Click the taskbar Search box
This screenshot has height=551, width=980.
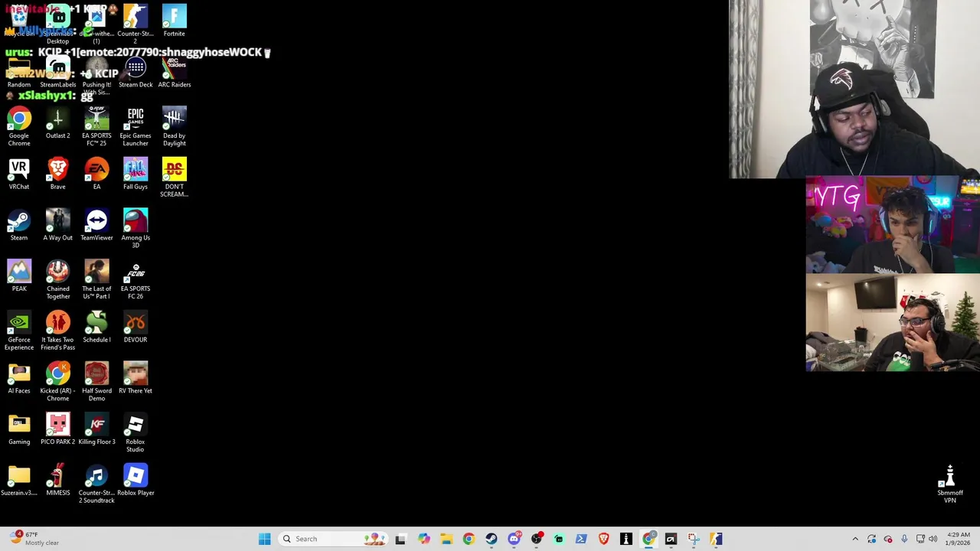pos(334,539)
